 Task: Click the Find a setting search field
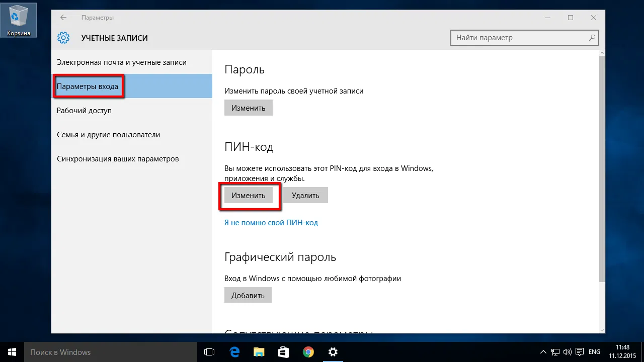(525, 38)
